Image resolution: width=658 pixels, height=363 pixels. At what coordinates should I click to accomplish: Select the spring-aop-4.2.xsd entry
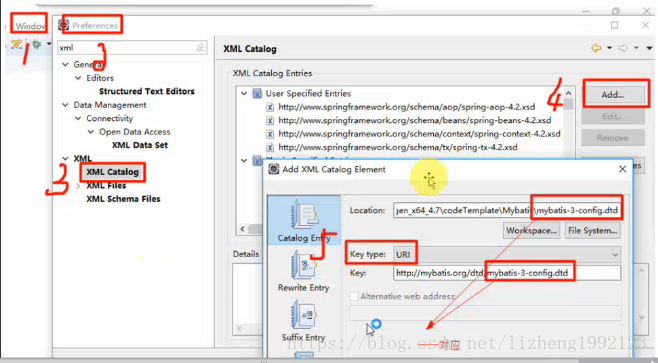point(407,107)
